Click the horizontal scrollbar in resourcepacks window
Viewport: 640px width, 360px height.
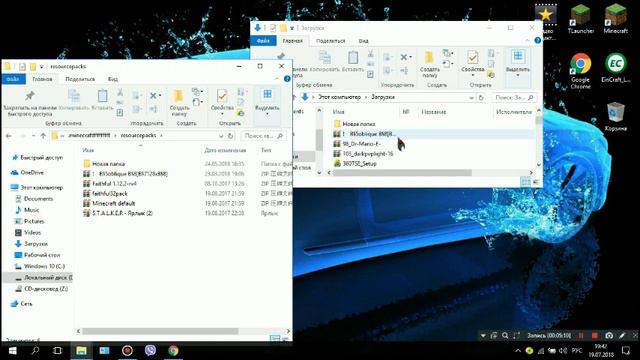160,331
